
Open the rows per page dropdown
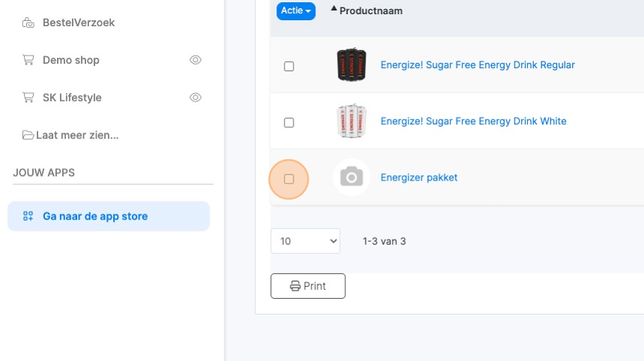[x=305, y=241]
